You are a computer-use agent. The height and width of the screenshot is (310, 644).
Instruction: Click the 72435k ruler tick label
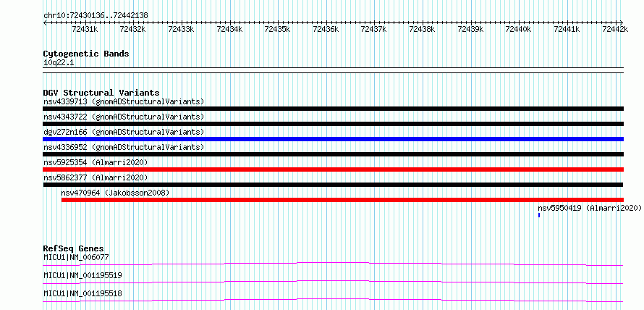coord(278,29)
